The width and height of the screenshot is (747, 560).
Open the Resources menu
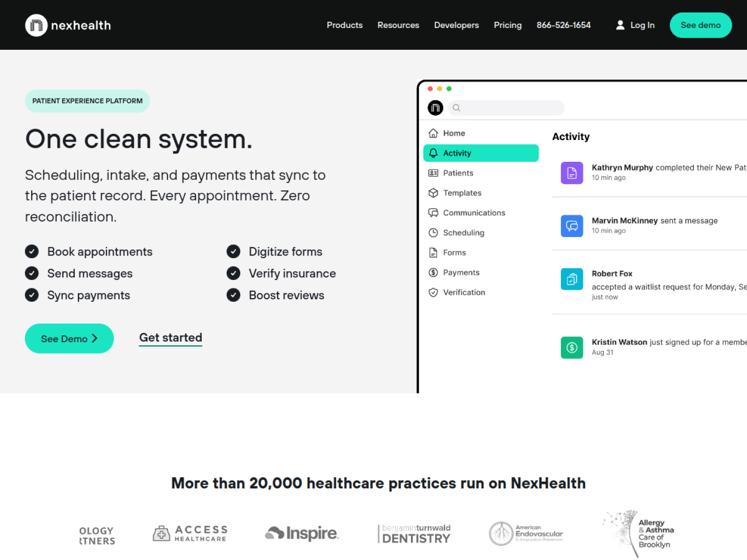(x=398, y=25)
